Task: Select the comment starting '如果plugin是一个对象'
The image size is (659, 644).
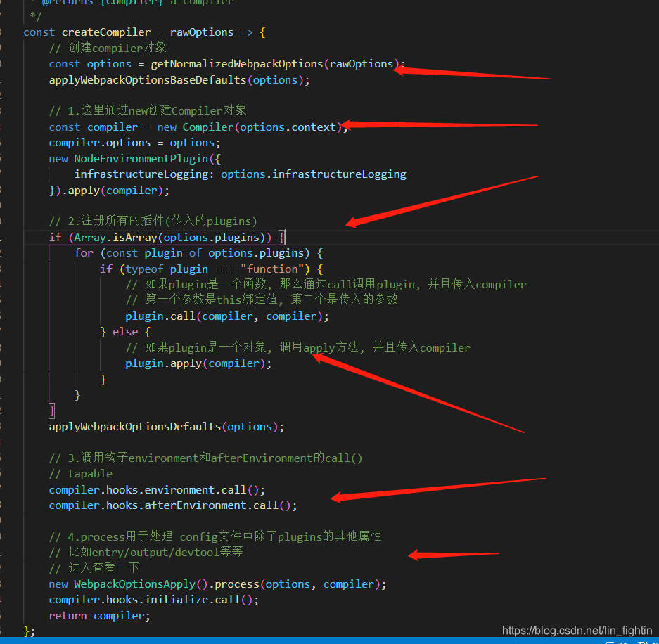Action: click(297, 348)
